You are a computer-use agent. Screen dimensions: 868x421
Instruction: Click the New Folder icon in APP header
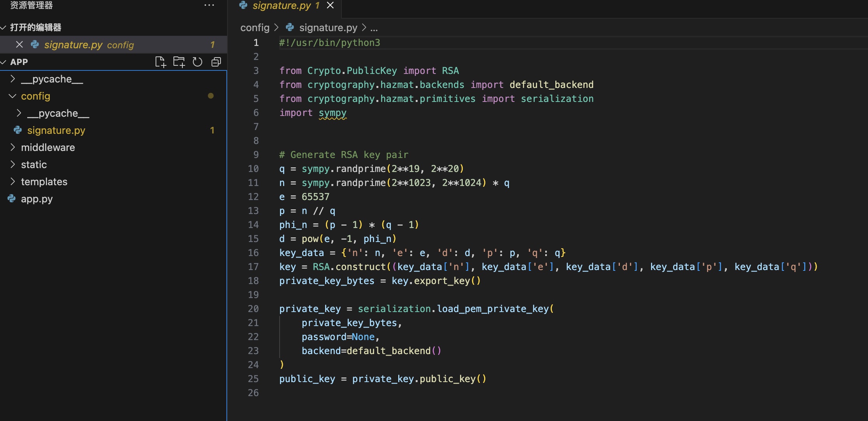click(x=179, y=62)
